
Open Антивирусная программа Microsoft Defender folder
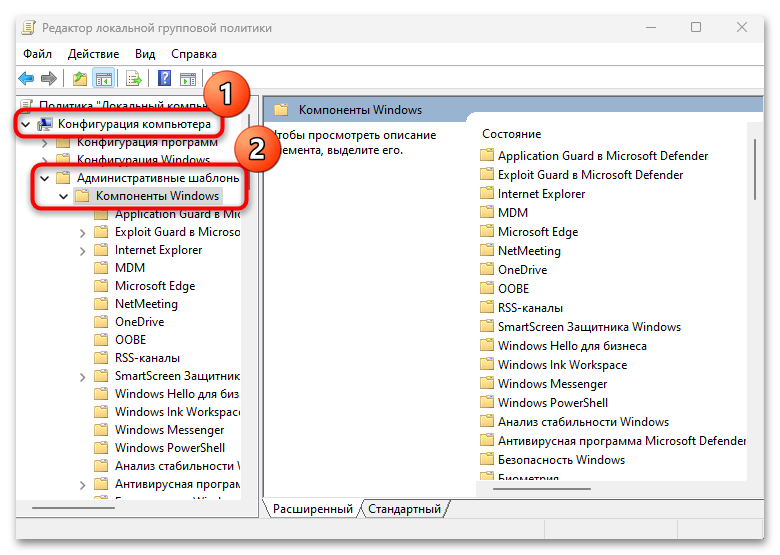pos(622,441)
